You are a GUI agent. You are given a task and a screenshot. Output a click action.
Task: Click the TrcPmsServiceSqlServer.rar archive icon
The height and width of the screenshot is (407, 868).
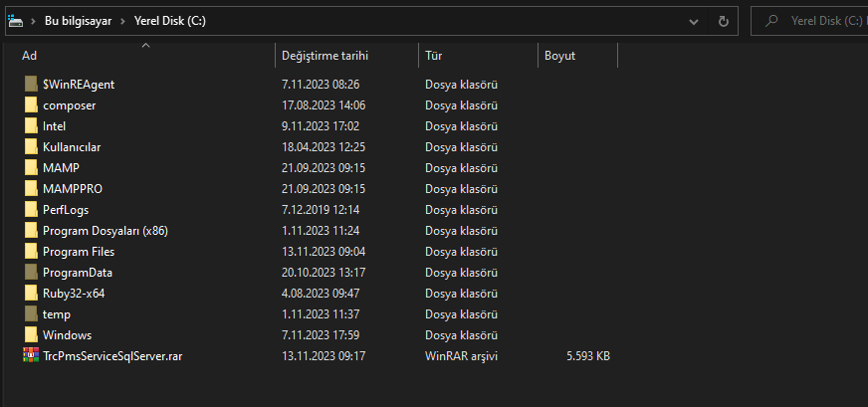coord(31,355)
